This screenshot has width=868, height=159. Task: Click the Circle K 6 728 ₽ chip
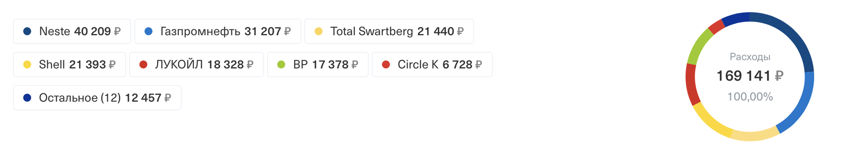(x=432, y=64)
